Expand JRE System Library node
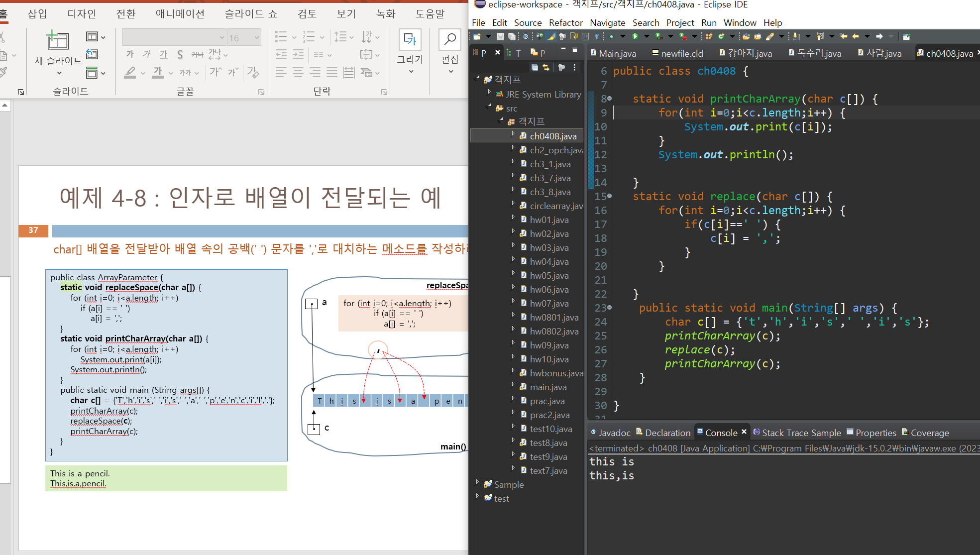This screenshot has height=555, width=980. tap(489, 93)
